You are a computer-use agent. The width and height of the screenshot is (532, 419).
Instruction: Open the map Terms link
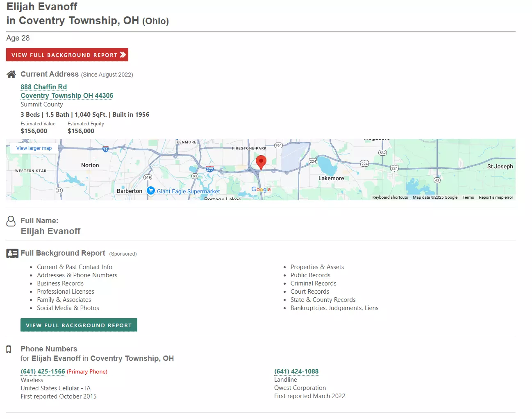pyautogui.click(x=468, y=197)
